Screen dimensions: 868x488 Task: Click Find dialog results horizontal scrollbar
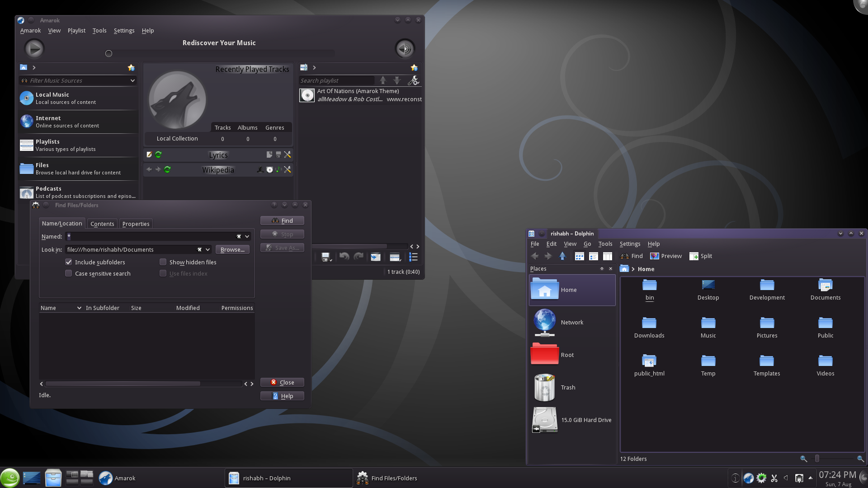tap(123, 384)
